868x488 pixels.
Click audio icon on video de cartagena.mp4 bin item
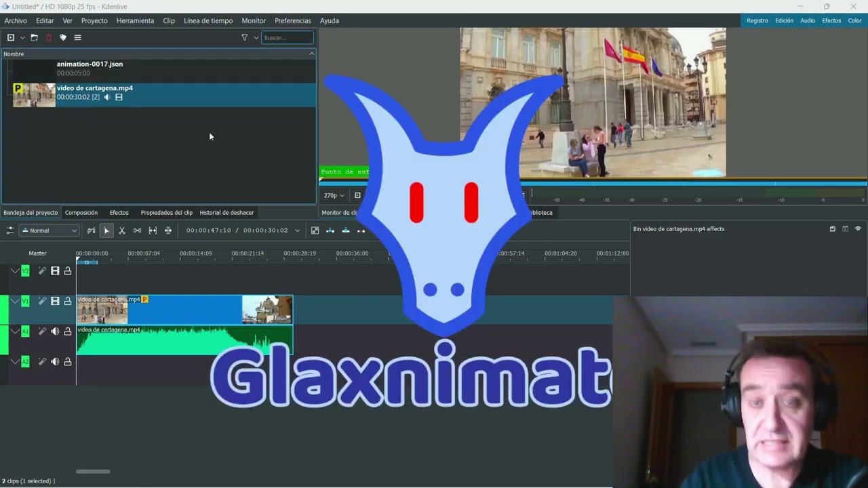tap(107, 97)
